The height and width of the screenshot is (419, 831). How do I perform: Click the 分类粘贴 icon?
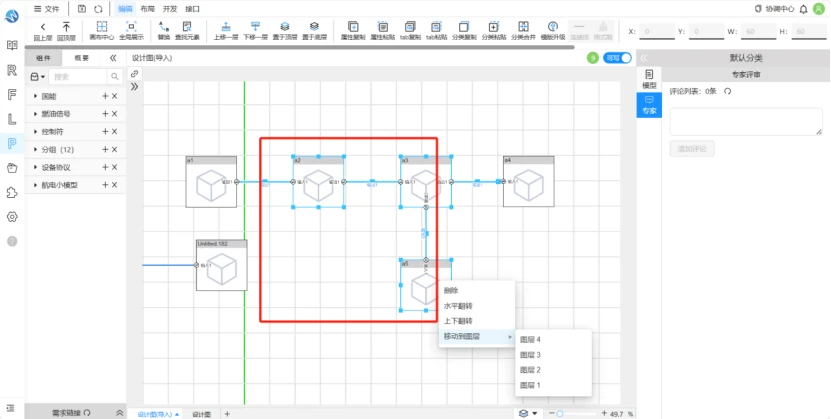493,26
